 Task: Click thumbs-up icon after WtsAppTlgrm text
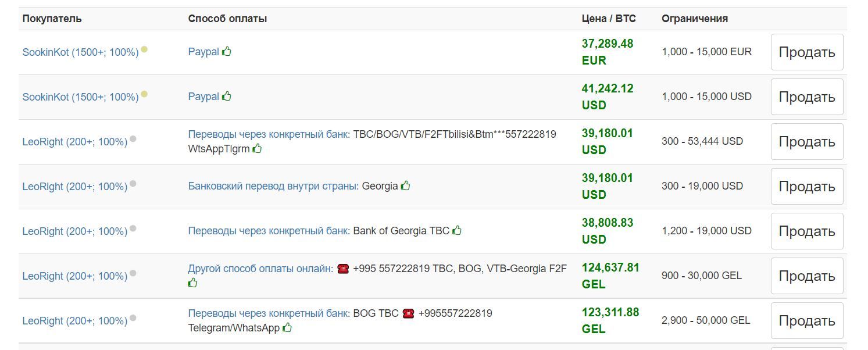(x=257, y=148)
